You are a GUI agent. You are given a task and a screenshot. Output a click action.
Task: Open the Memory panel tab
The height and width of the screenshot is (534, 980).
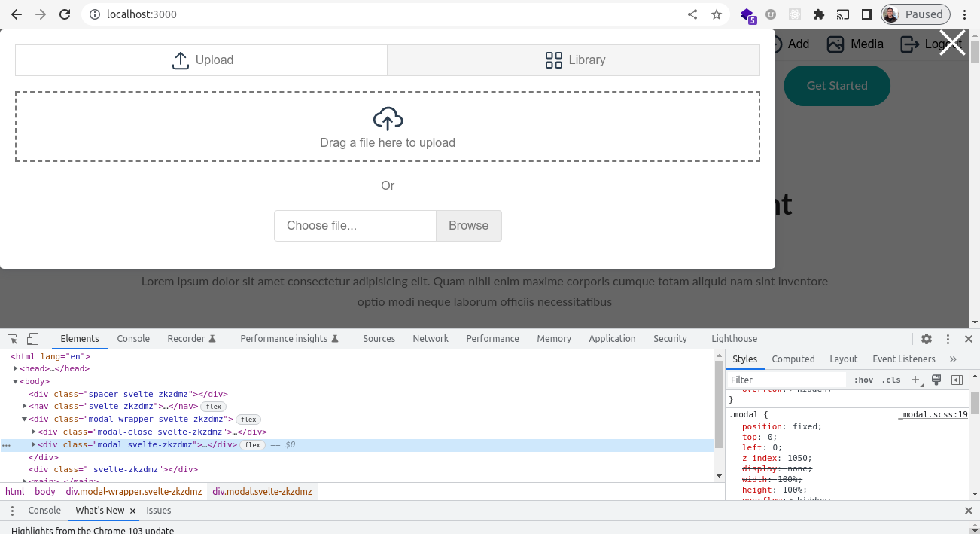tap(554, 339)
